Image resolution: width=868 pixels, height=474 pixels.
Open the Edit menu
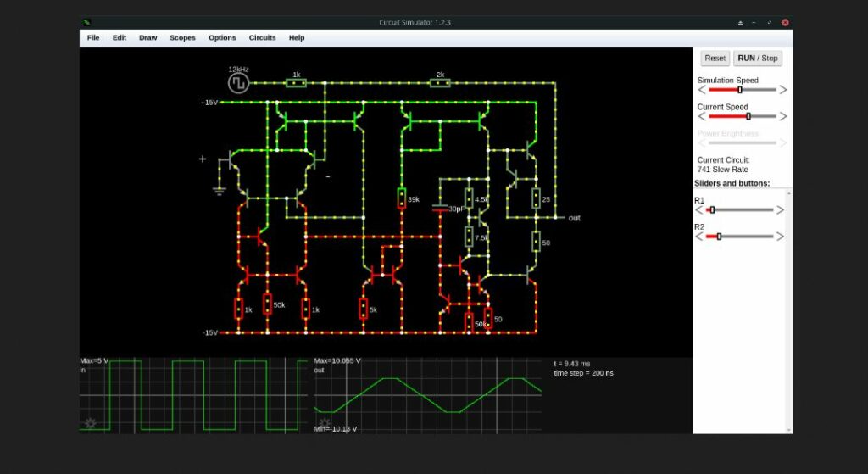[x=119, y=37]
